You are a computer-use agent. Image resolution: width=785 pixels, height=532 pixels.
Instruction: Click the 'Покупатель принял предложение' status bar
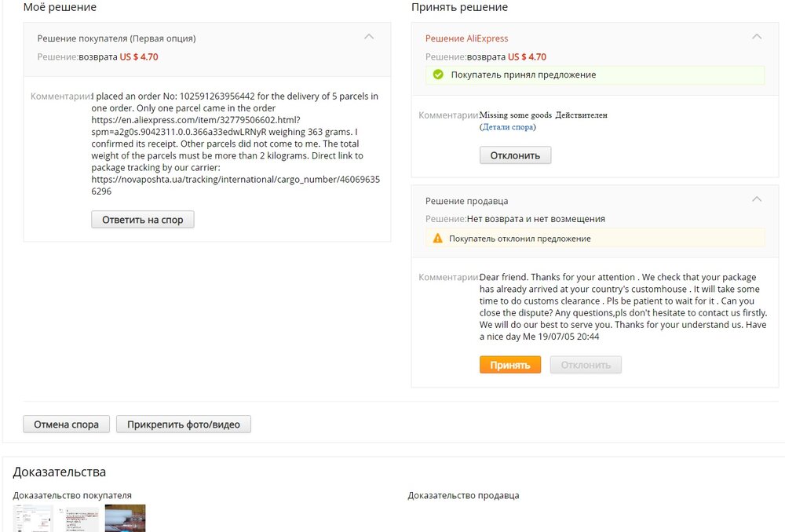click(x=523, y=75)
